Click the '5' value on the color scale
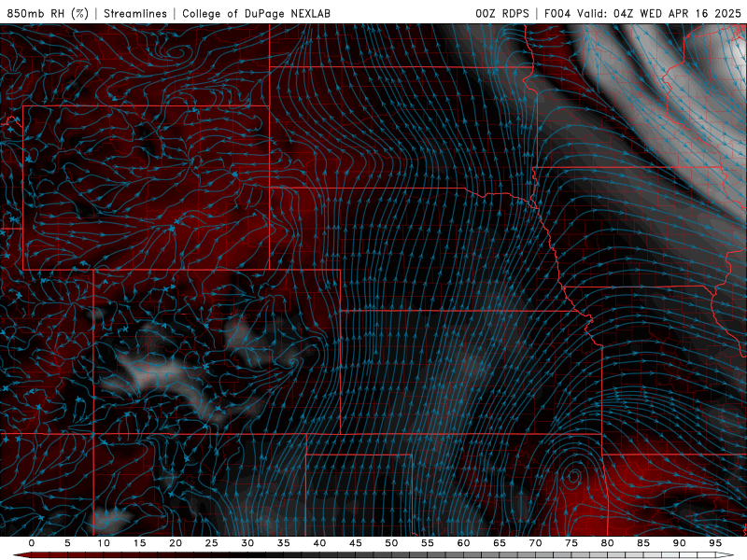This screenshot has height=560, width=747. point(67,543)
